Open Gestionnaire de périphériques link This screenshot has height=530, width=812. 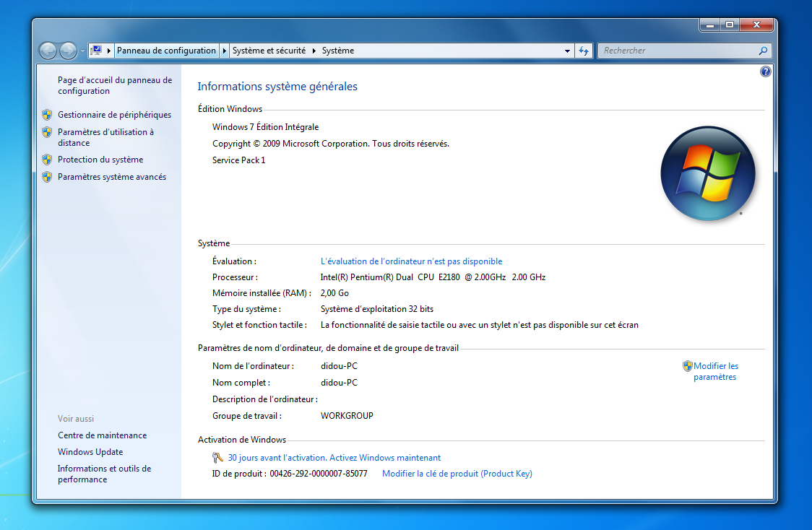click(114, 114)
